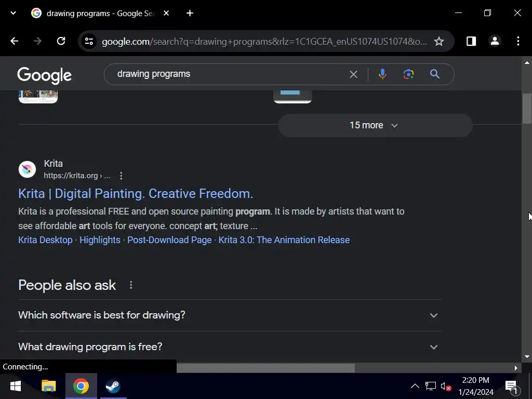
Task: Open the notification center icon
Action: pos(512,387)
